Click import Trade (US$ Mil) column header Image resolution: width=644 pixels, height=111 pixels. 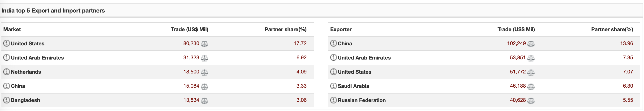click(x=516, y=30)
